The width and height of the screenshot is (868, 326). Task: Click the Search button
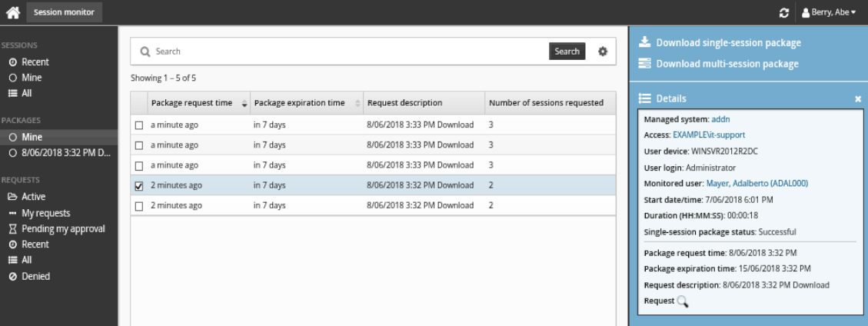click(567, 52)
